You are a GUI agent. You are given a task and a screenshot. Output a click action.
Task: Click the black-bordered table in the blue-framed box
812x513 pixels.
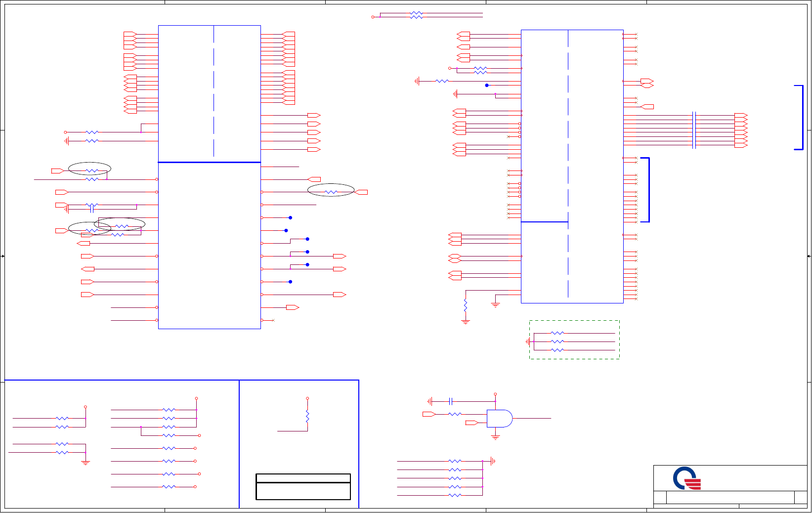tap(303, 487)
